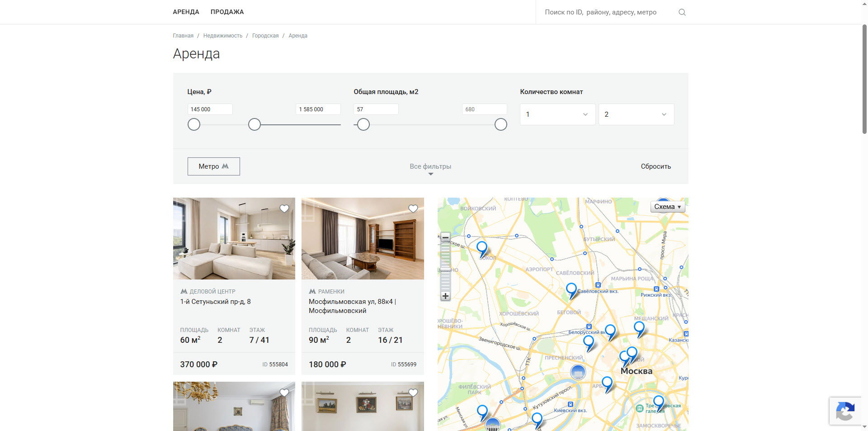Click the minimum price slider handle
Viewport: 868px width, 431px height.
(194, 124)
